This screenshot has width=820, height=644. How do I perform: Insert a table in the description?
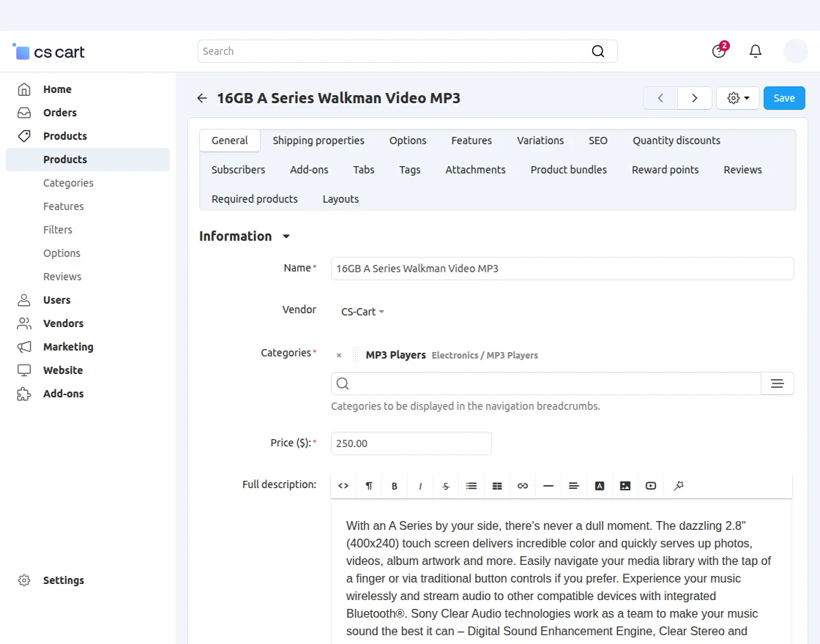(497, 486)
